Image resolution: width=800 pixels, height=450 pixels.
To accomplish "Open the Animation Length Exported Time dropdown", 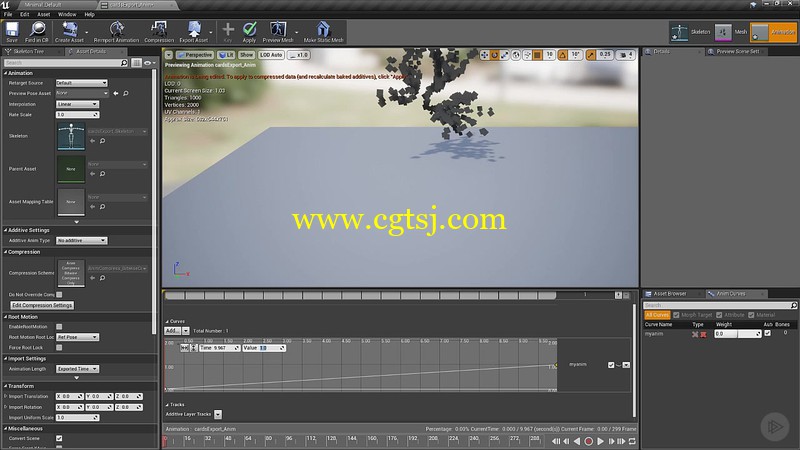I will click(x=77, y=369).
